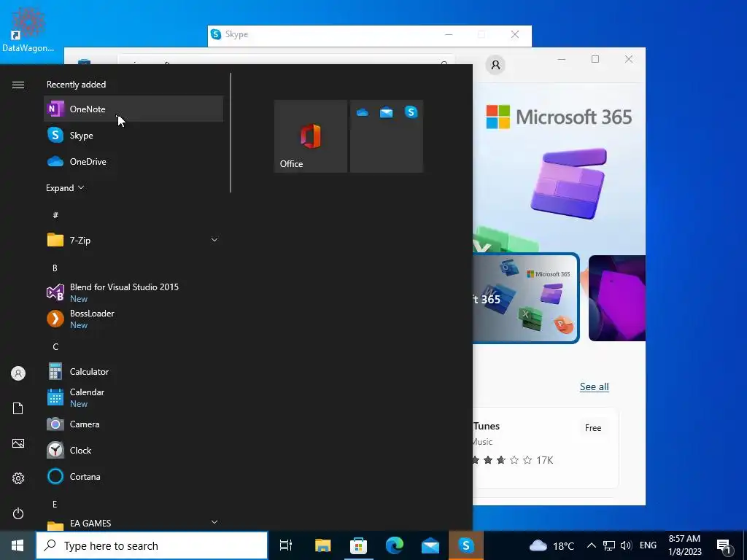747x560 pixels.
Task: Expand the Recently added list
Action: pyautogui.click(x=65, y=188)
